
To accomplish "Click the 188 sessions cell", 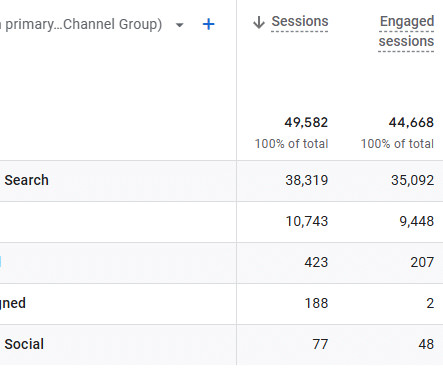I will click(x=316, y=303).
